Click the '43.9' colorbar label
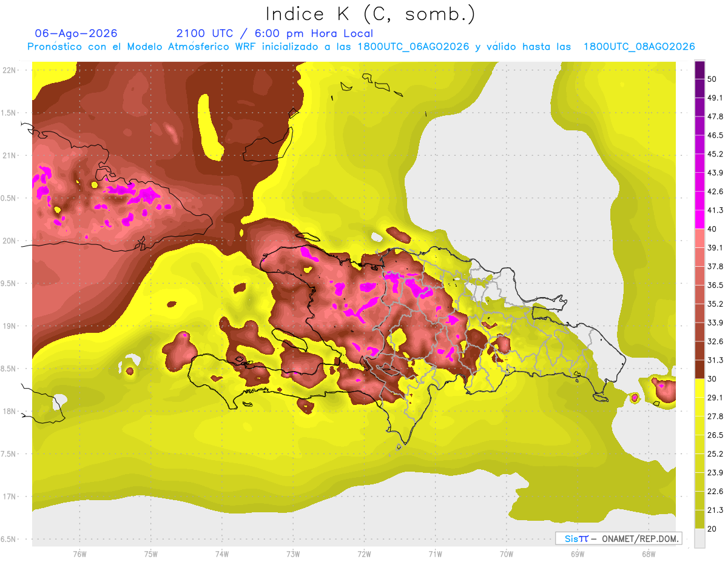This screenshot has width=728, height=562. point(715,173)
